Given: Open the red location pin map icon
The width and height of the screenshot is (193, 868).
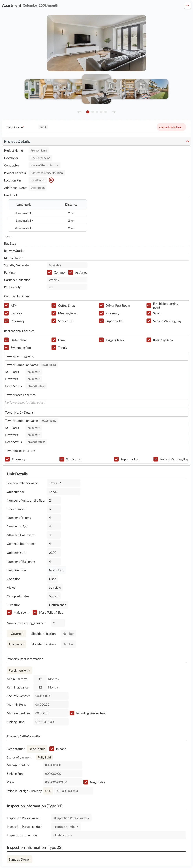Looking at the screenshot, I should click(x=51, y=180).
